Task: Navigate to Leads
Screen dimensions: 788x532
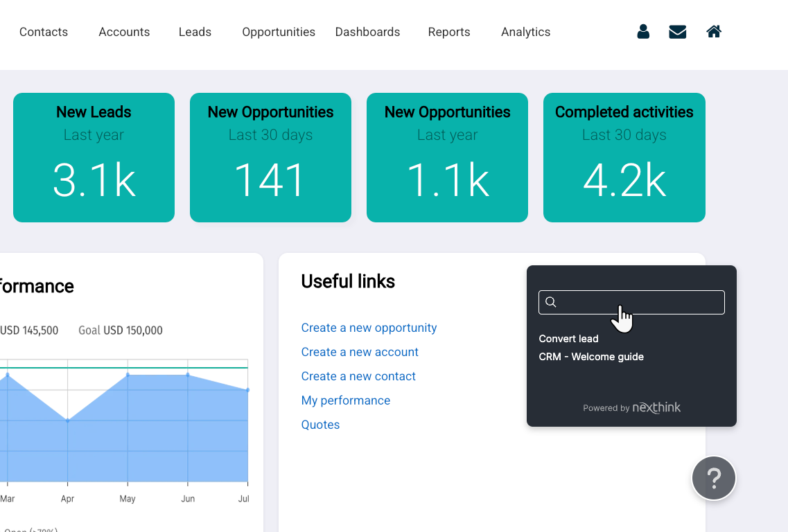Action: 195,32
